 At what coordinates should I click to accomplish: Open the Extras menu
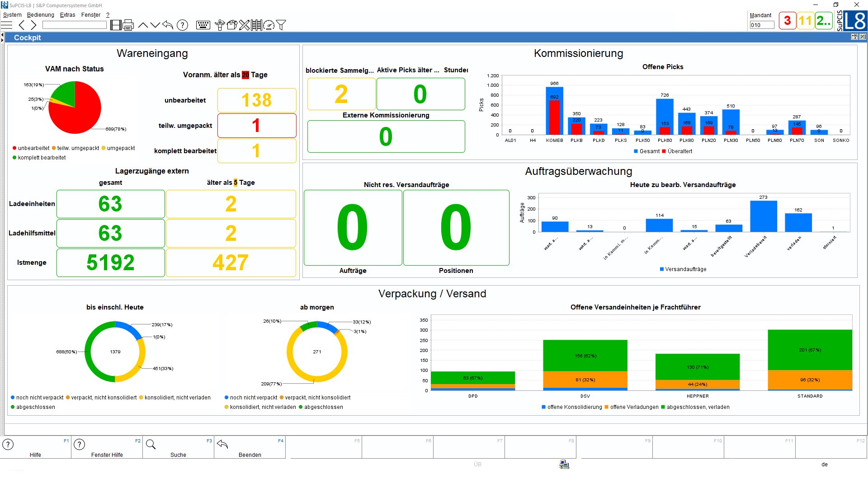pyautogui.click(x=68, y=15)
